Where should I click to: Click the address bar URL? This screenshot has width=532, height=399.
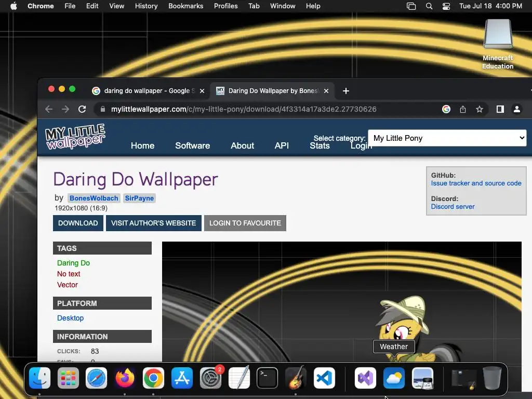click(x=244, y=109)
